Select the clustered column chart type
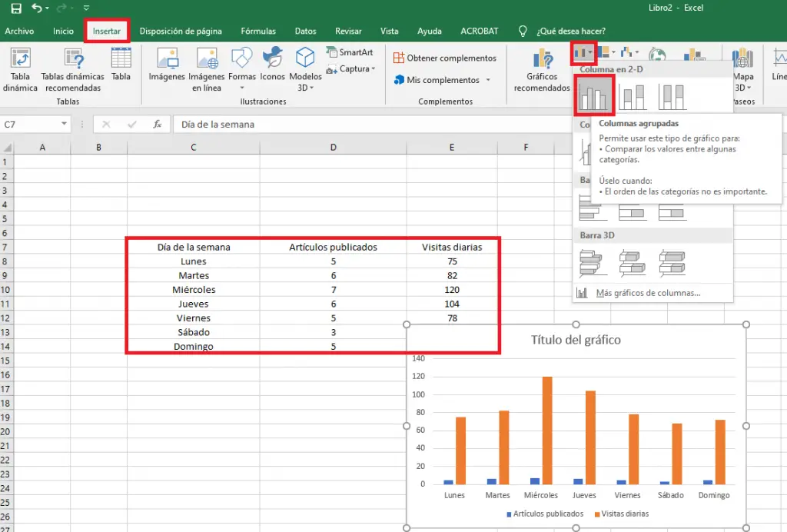787x532 pixels. pos(594,96)
